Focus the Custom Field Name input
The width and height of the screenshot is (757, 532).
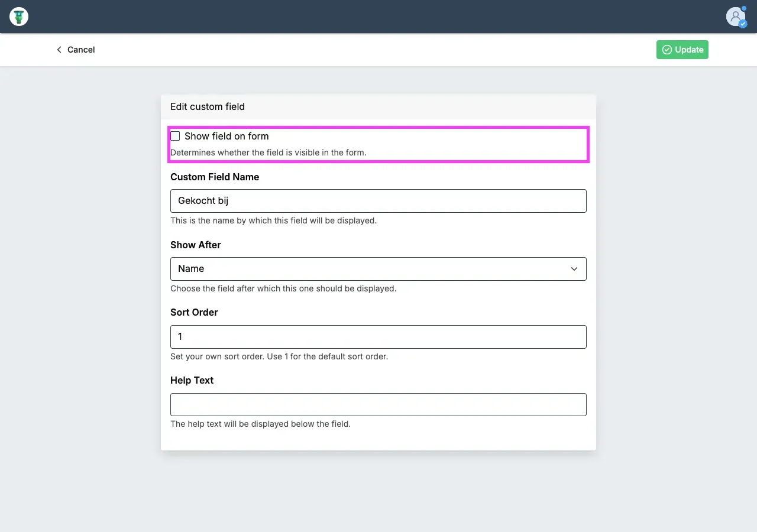point(378,201)
